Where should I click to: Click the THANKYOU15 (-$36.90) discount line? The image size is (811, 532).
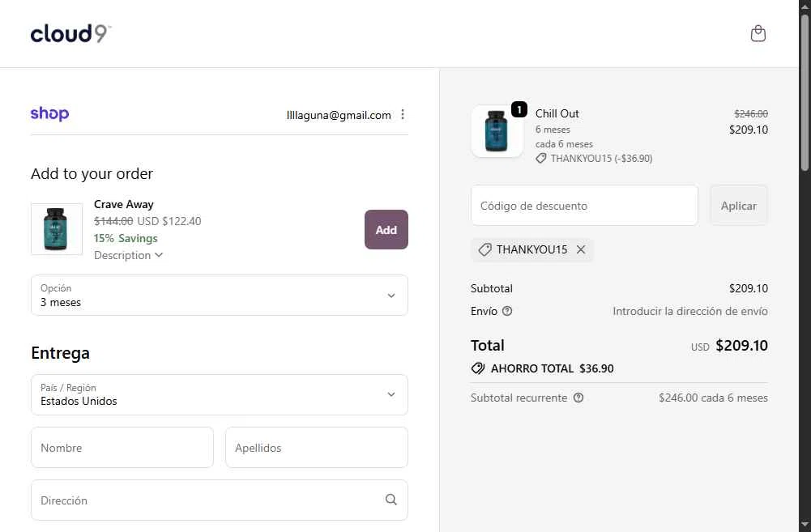tap(595, 159)
